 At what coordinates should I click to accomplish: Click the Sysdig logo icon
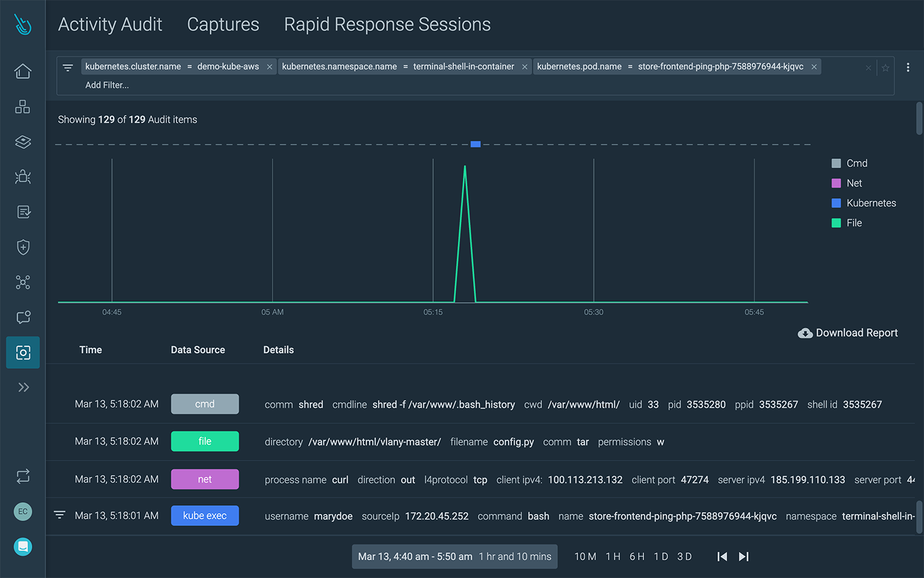23,24
